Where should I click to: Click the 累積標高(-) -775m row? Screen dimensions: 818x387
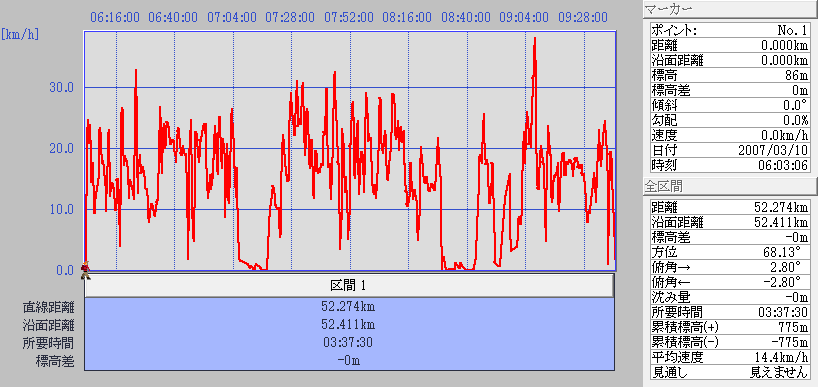point(730,343)
